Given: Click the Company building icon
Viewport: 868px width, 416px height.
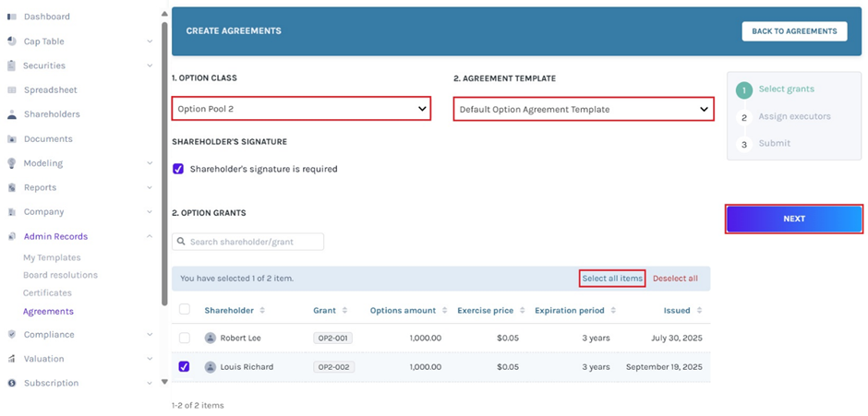Looking at the screenshot, I should [12, 212].
